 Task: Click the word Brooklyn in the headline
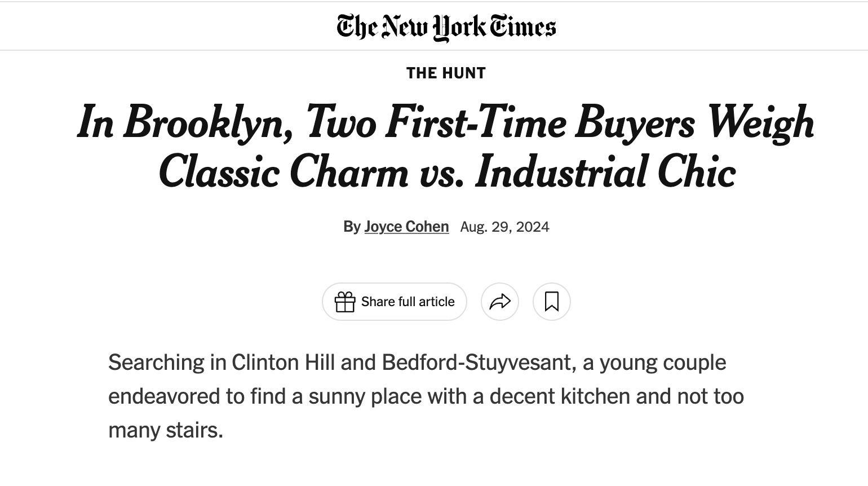point(207,122)
